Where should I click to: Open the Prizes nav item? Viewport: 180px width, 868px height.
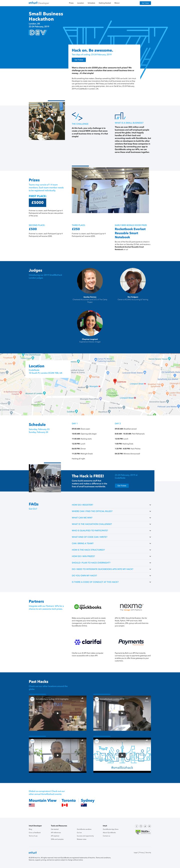point(71,3)
